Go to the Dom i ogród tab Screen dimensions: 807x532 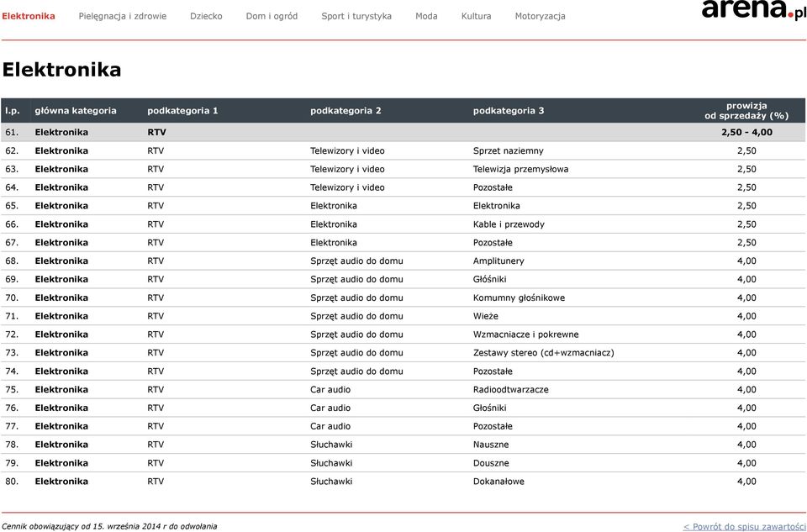point(272,16)
